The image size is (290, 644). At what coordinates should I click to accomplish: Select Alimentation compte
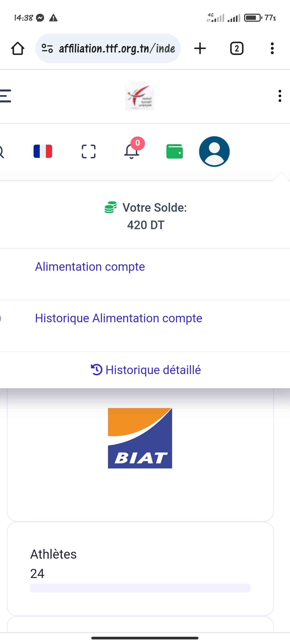(90, 267)
